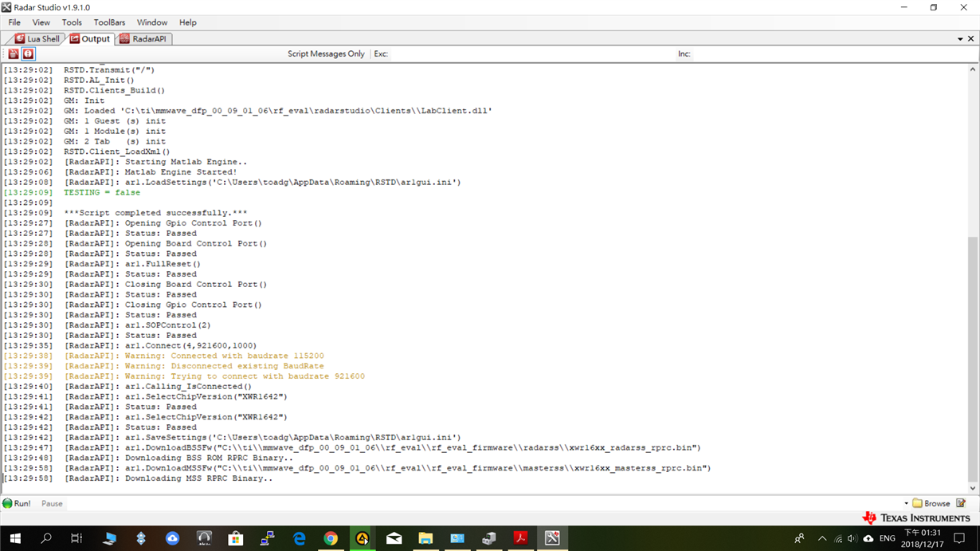
Task: Switch to the Lua Shell tab
Action: [x=37, y=38]
